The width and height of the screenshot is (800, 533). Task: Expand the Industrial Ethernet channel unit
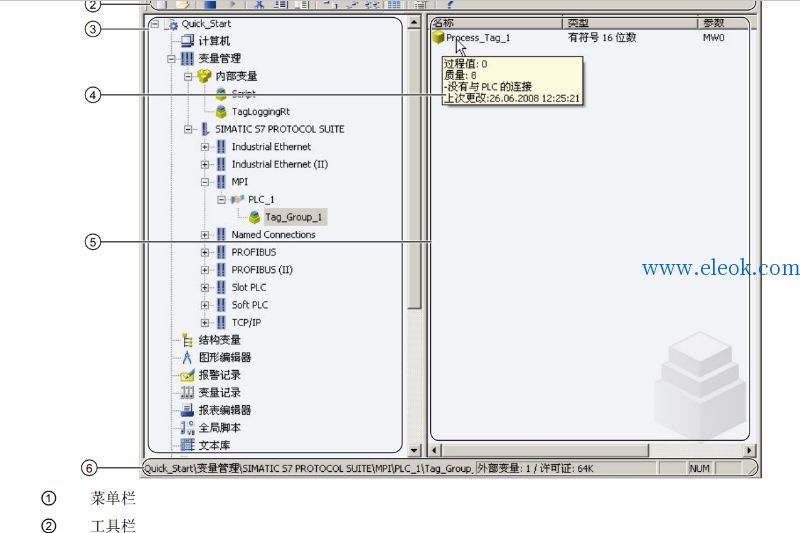[205, 147]
